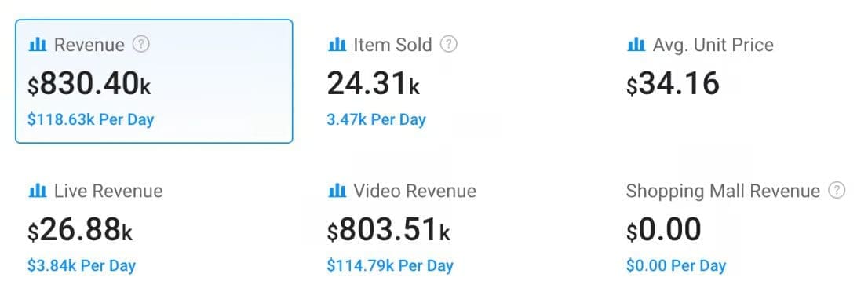This screenshot has width=868, height=292.
Task: Open Shopping Mall Revenue help icon
Action: (x=837, y=192)
